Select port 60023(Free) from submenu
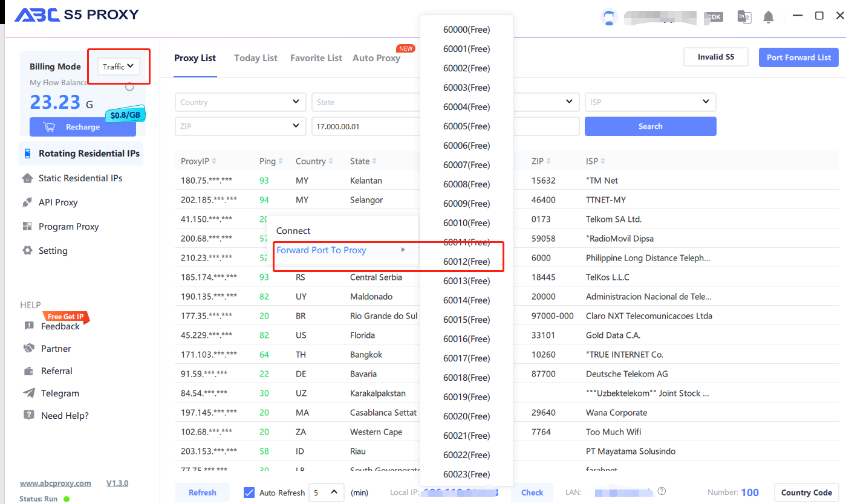Screen dimensions: 846x504 (x=467, y=474)
